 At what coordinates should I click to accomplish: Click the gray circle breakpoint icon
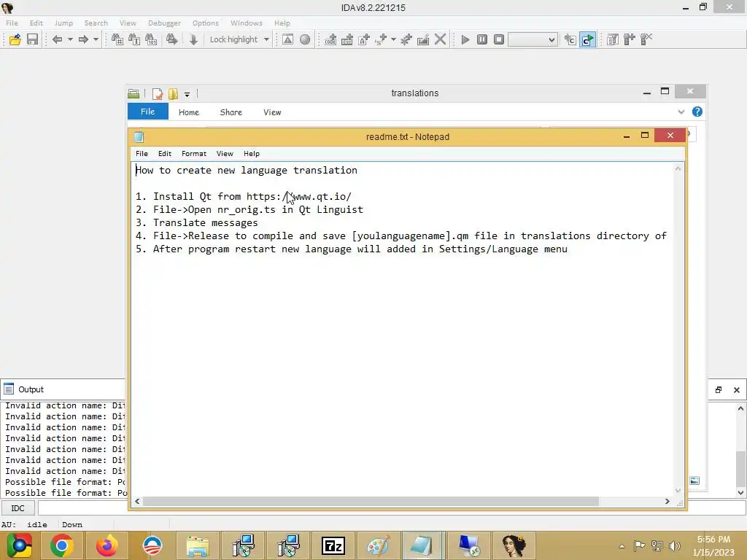[x=305, y=39]
